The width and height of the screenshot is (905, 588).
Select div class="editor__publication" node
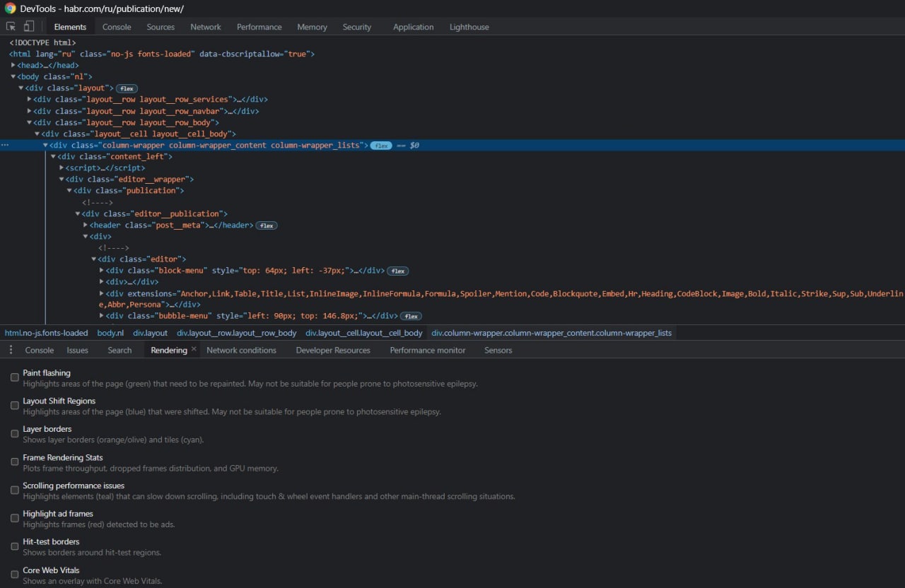pos(155,213)
